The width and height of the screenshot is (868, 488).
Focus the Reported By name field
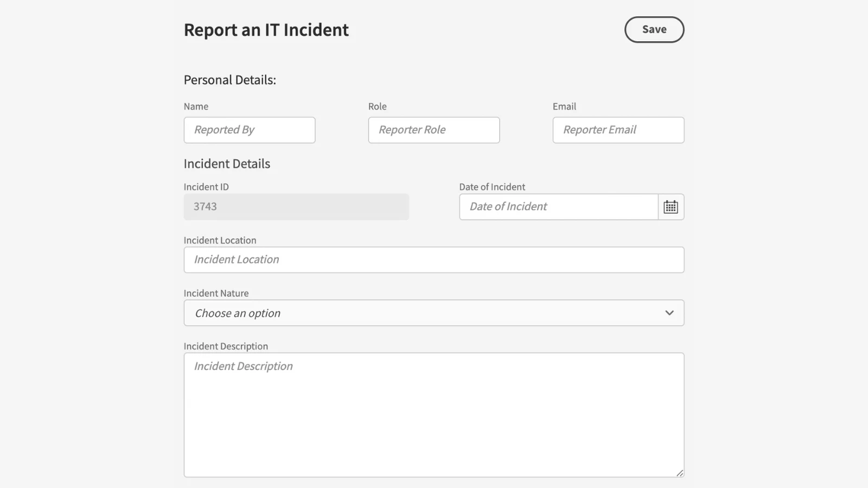pos(250,130)
